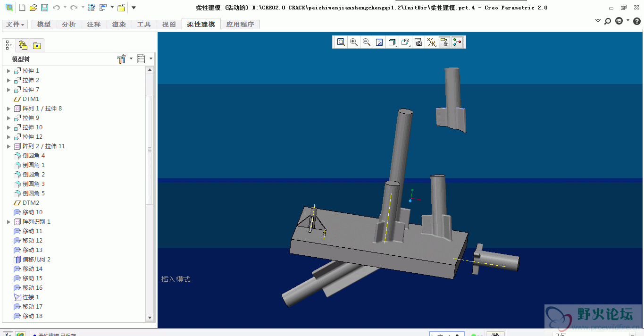Open Windows list dropdown arrow
644x336 pixels.
click(x=112, y=8)
